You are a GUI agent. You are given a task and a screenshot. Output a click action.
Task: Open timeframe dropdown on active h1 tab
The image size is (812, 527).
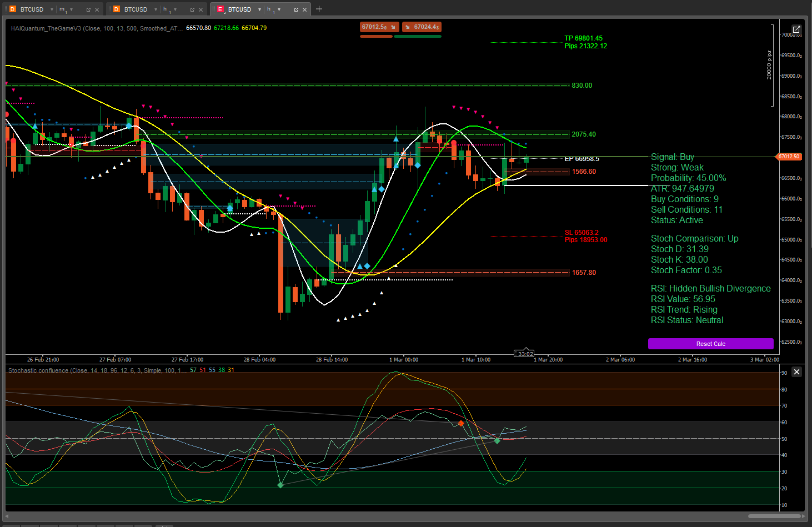tap(279, 9)
